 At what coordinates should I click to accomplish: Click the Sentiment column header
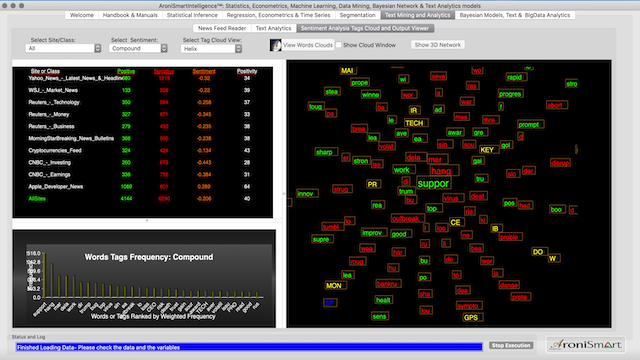(x=204, y=71)
